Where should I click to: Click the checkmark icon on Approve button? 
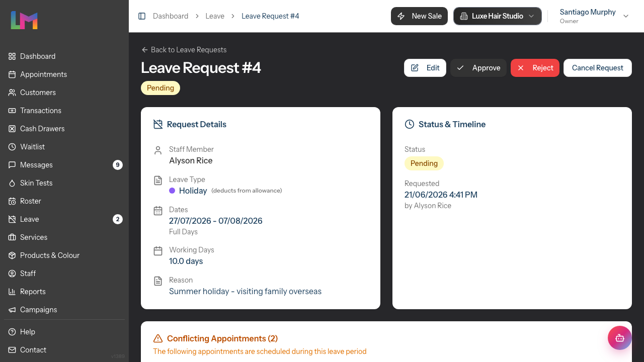[460, 68]
